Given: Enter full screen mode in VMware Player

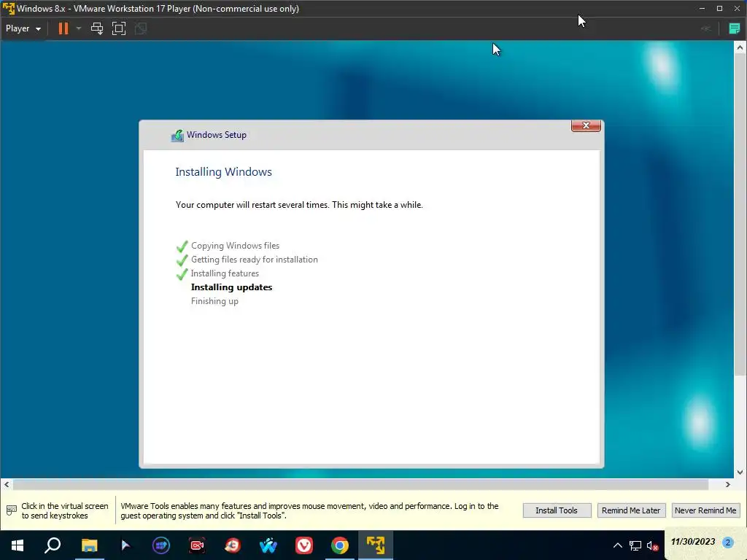Looking at the screenshot, I should [x=119, y=28].
